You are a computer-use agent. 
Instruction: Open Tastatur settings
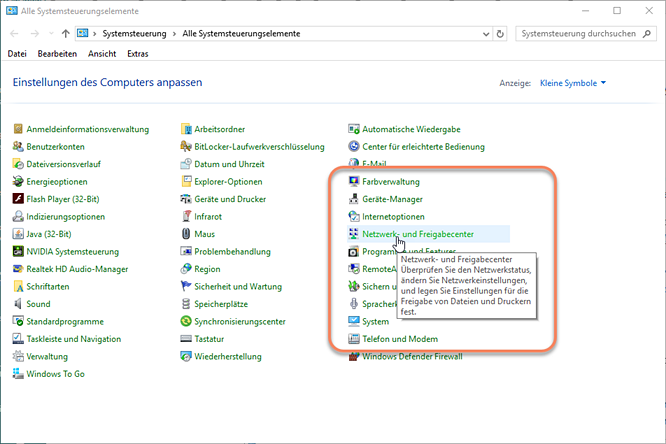pos(209,339)
